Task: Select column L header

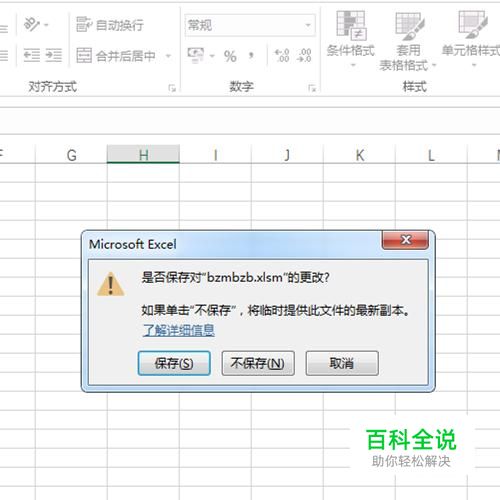Action: (431, 155)
